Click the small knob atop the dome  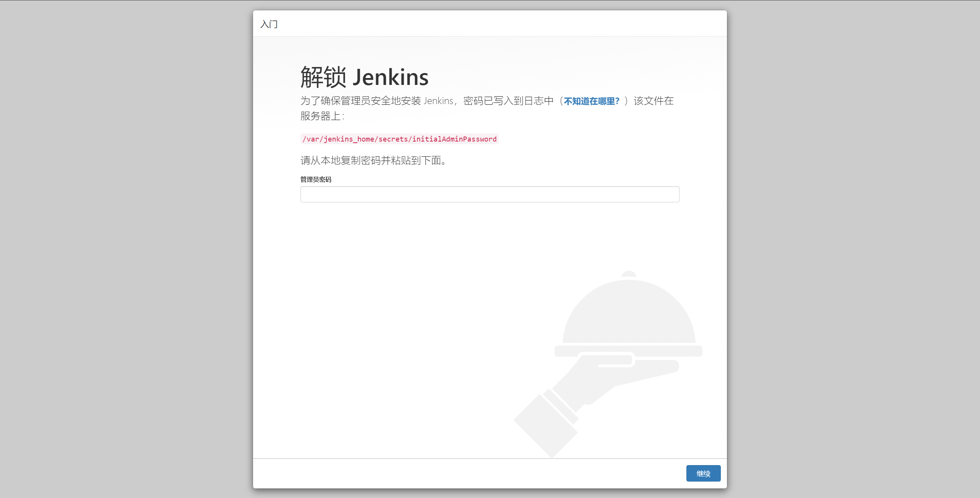tap(629, 273)
